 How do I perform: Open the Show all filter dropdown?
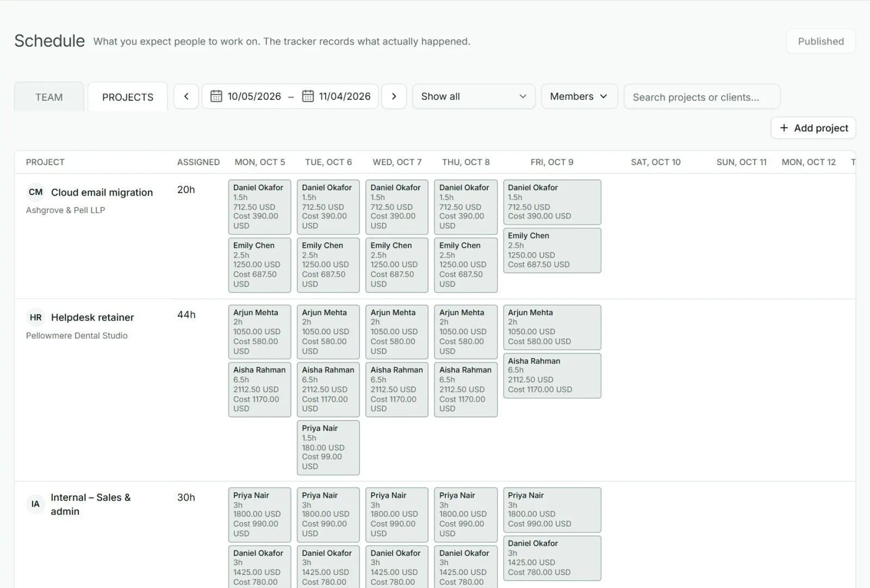[x=474, y=96]
